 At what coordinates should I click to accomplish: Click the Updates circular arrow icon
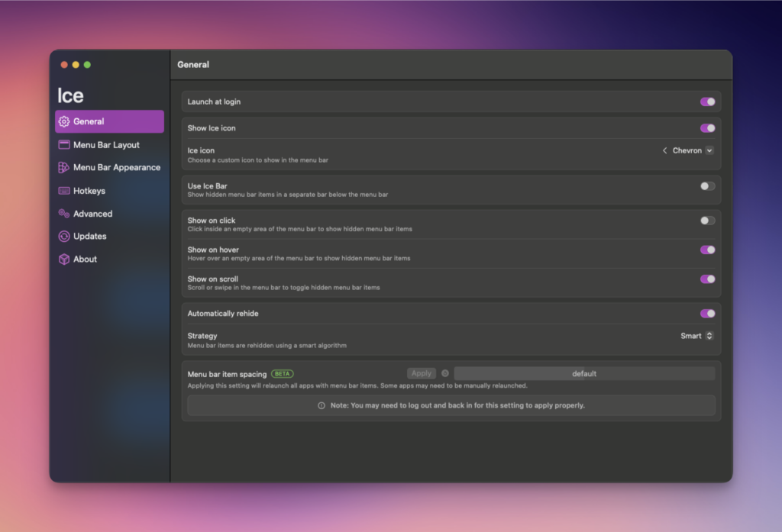[64, 237]
